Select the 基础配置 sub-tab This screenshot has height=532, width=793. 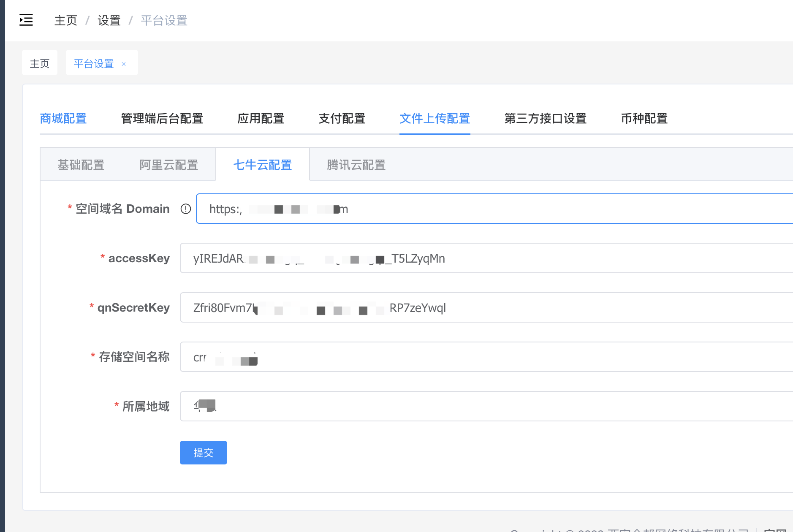[81, 165]
